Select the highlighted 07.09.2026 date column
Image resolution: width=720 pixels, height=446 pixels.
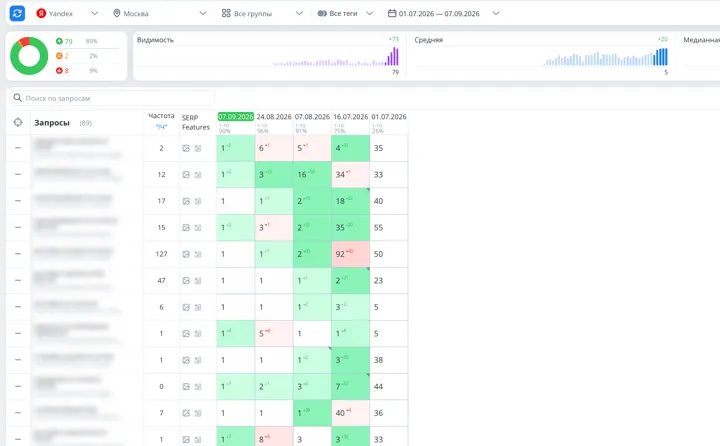(236, 117)
